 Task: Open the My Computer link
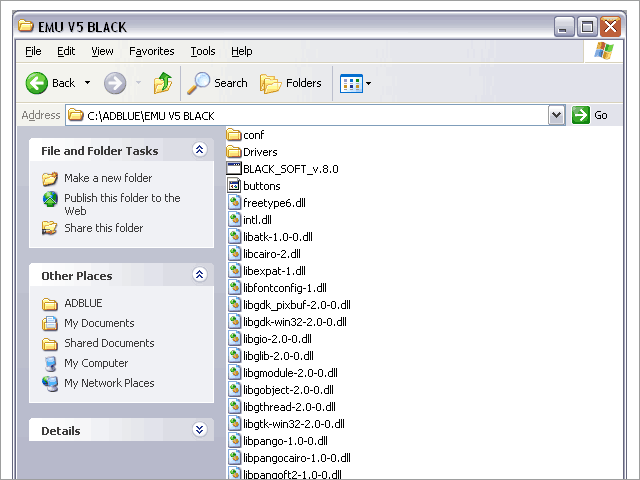coord(96,363)
